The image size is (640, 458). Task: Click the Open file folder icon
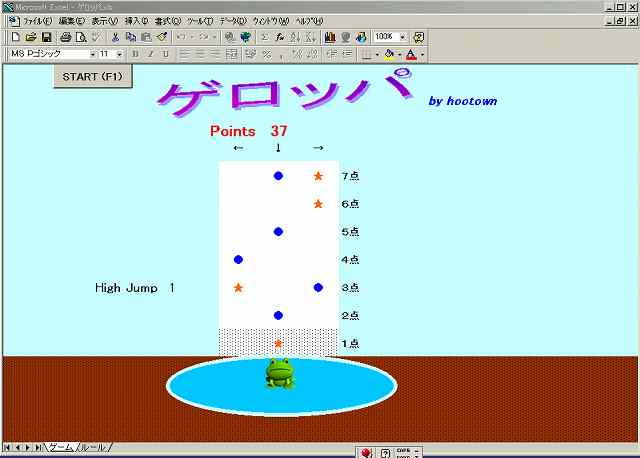point(30,37)
